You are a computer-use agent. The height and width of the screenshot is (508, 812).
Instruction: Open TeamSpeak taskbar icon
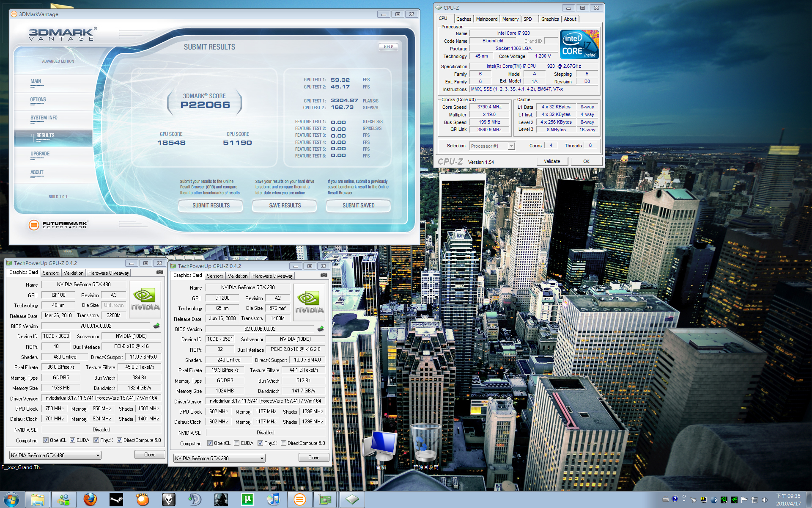tap(195, 500)
